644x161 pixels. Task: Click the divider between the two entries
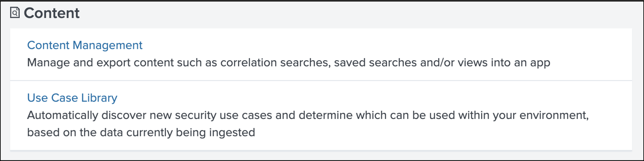click(321, 80)
